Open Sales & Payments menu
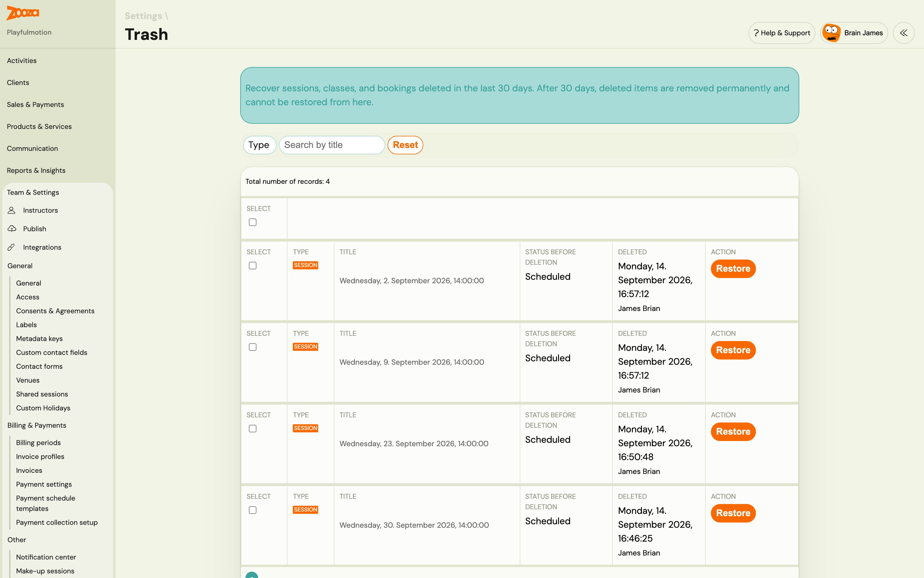Screen dimensions: 924x578 click(x=36, y=104)
